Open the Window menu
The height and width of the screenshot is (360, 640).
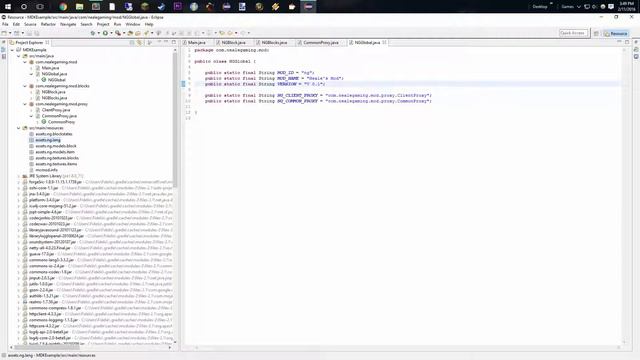point(133,24)
